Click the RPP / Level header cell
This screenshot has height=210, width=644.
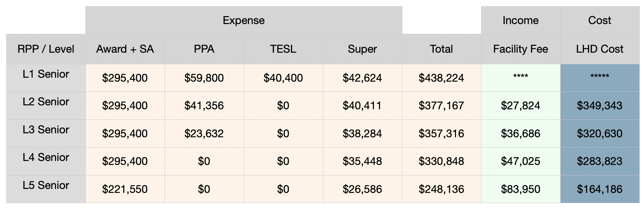[46, 49]
